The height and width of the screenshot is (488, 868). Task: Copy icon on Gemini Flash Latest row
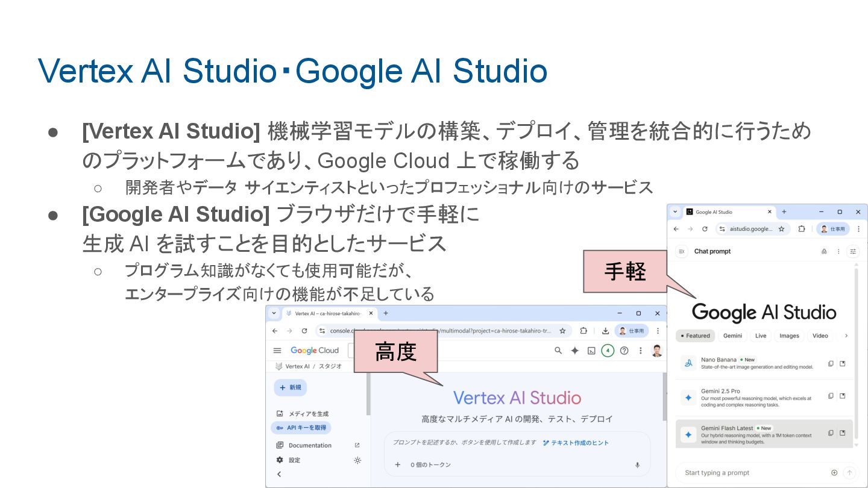point(831,433)
